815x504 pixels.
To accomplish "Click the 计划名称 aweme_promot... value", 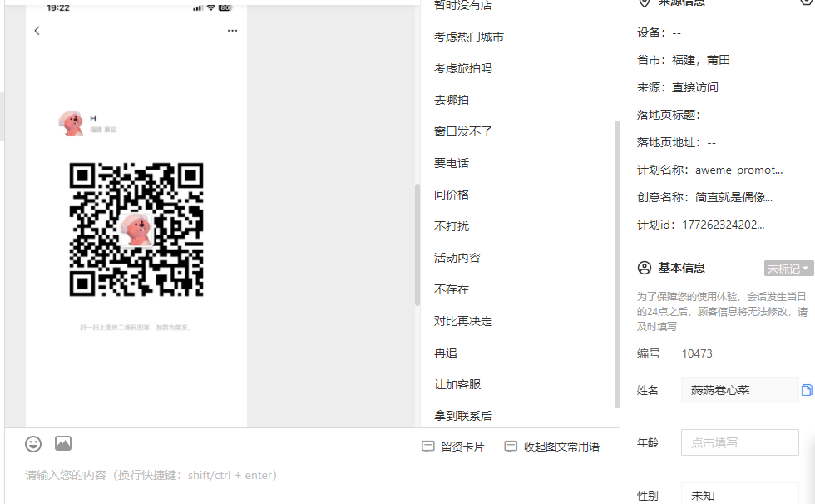I will point(738,170).
